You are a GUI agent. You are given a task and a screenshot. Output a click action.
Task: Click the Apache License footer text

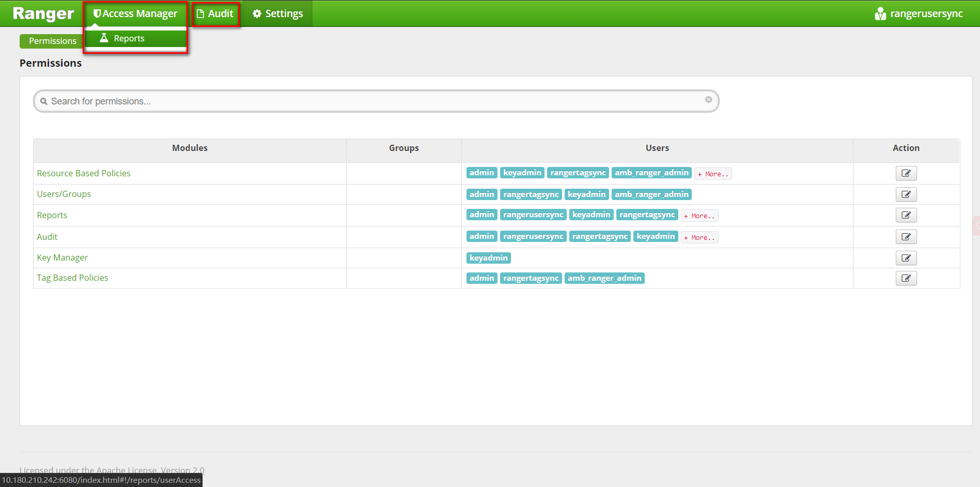[112, 470]
